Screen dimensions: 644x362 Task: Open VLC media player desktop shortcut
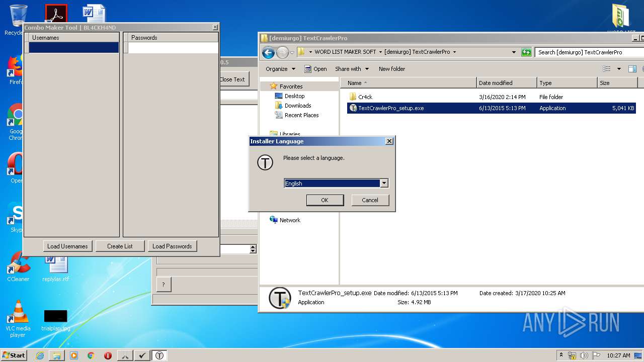pos(18,319)
